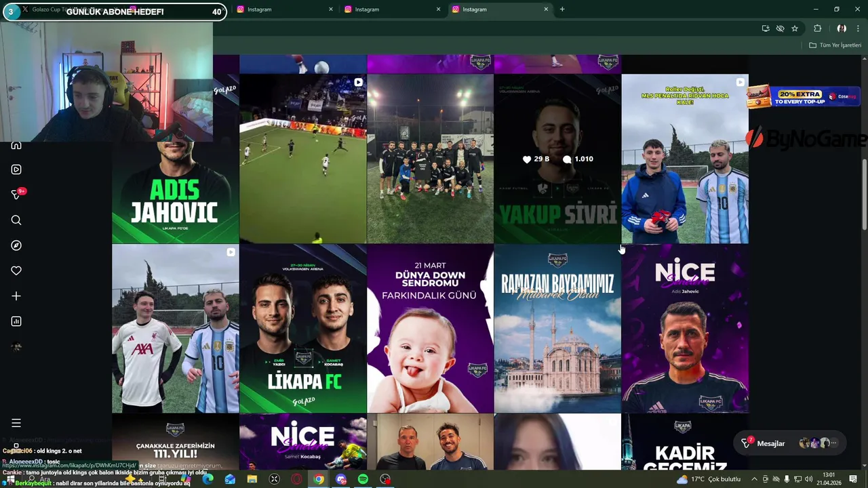Open the Explore compass icon
The image size is (868, 488).
[x=16, y=245]
